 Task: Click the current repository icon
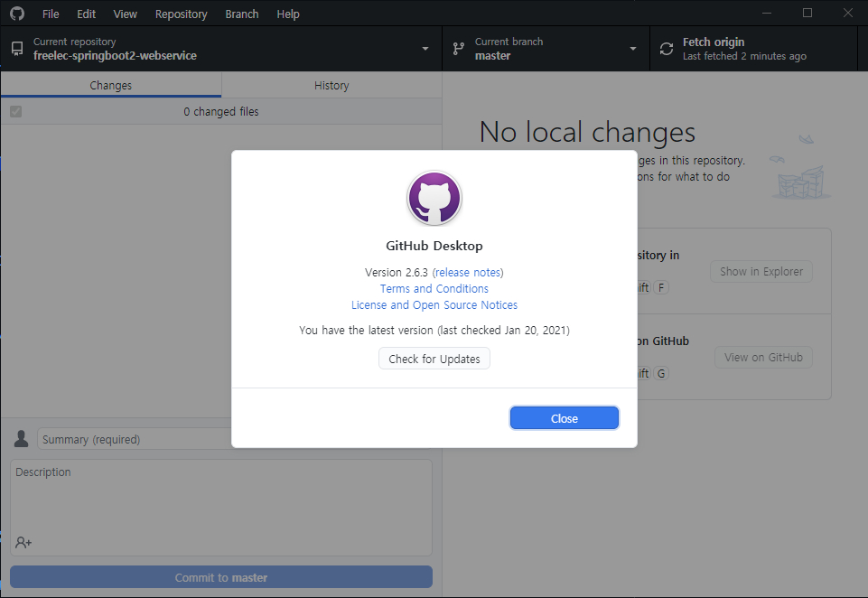pyautogui.click(x=17, y=49)
